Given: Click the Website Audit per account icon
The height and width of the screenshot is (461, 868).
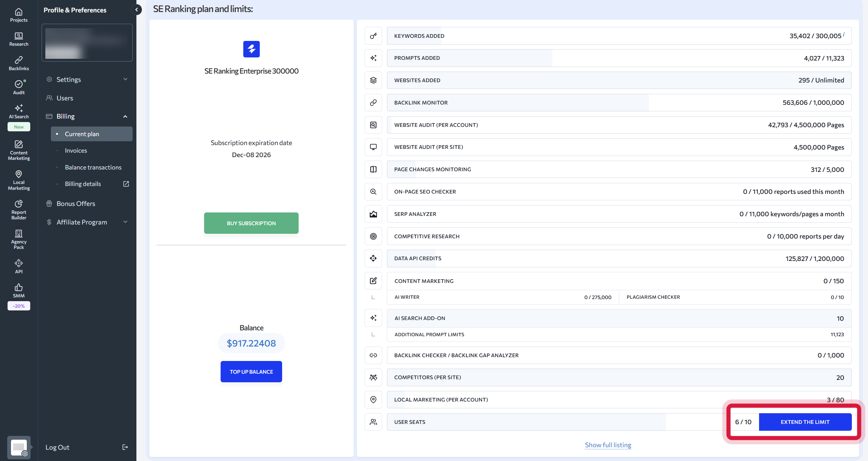Looking at the screenshot, I should (x=373, y=125).
